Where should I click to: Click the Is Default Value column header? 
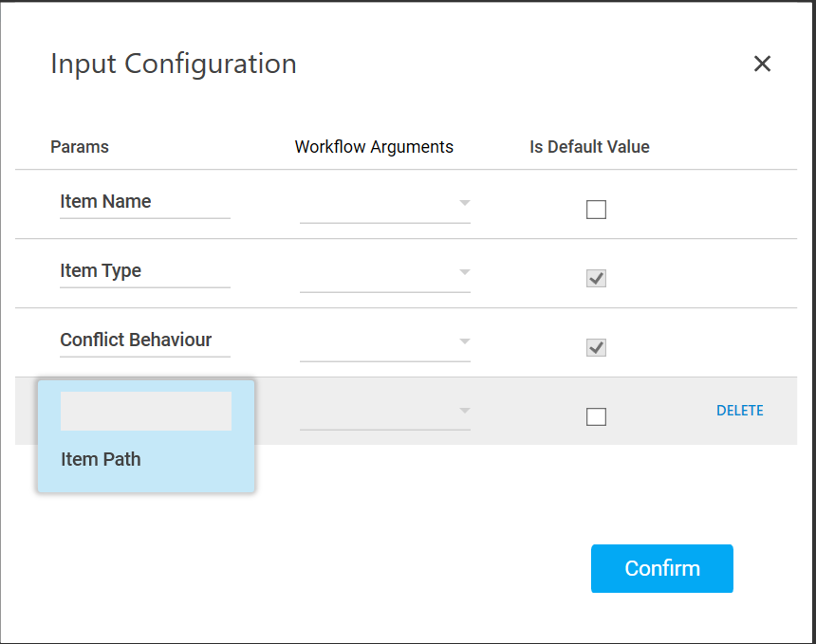(x=589, y=147)
